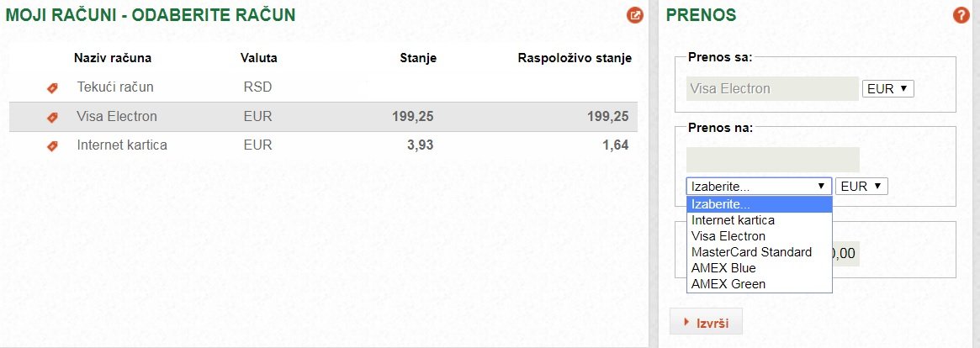
Task: Click the tag icon next to Internet kartica
Action: 52,145
